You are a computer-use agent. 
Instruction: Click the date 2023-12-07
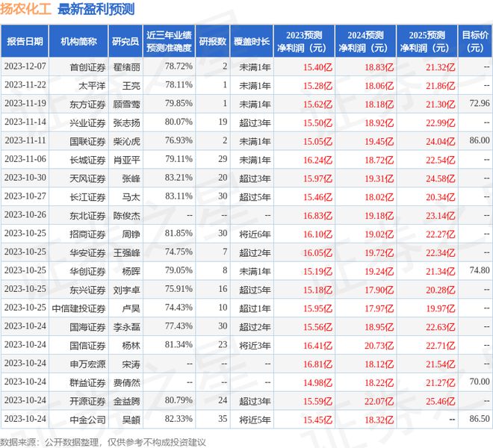click(x=25, y=66)
